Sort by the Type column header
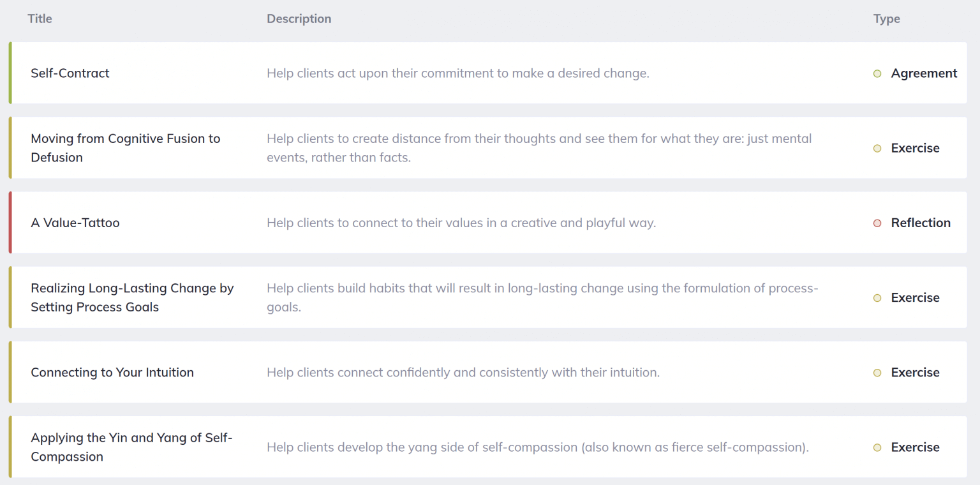980x485 pixels. click(x=886, y=19)
